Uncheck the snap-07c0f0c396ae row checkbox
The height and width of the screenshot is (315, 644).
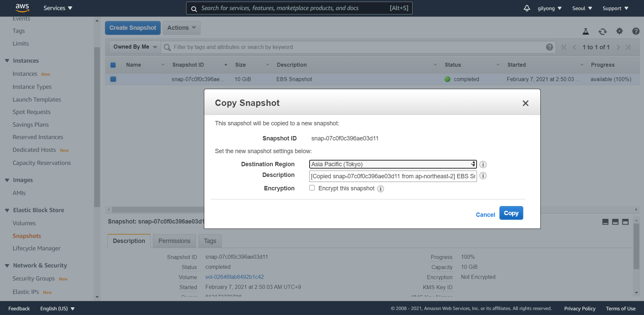click(x=113, y=79)
